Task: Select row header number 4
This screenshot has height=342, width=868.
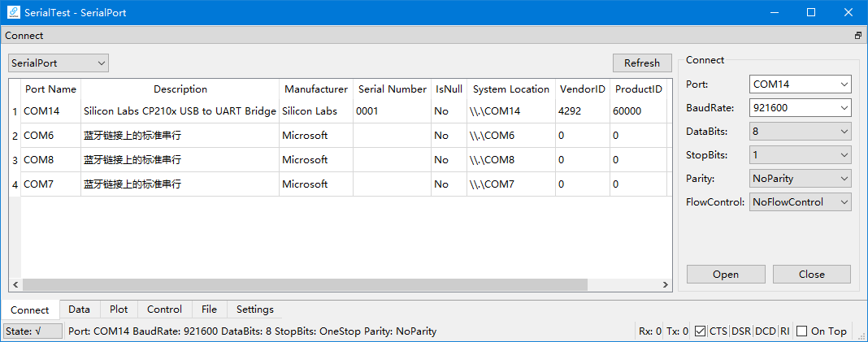Action: (x=15, y=184)
